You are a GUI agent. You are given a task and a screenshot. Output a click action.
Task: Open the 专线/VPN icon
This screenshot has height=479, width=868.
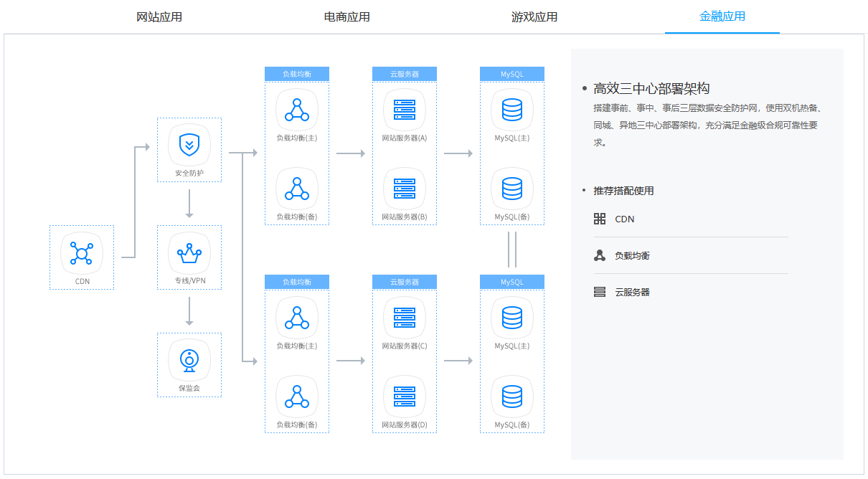tap(188, 252)
